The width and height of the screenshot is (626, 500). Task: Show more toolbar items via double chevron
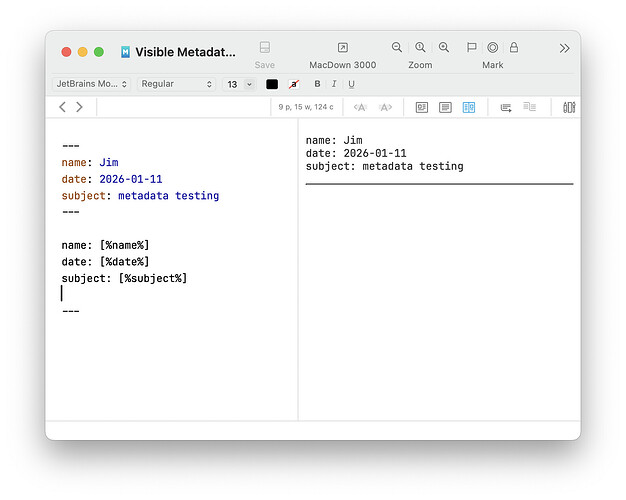pyautogui.click(x=564, y=48)
